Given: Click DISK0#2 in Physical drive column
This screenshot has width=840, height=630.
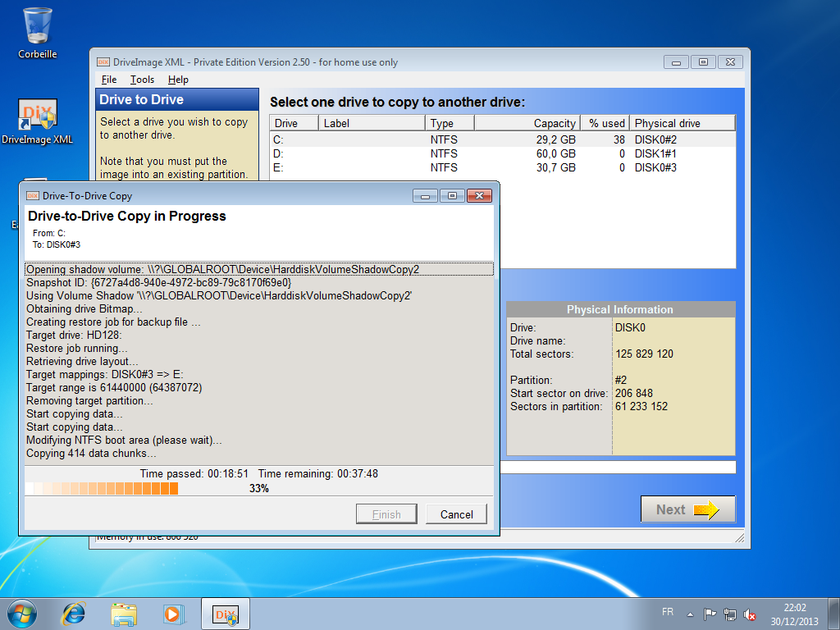Looking at the screenshot, I should (655, 139).
